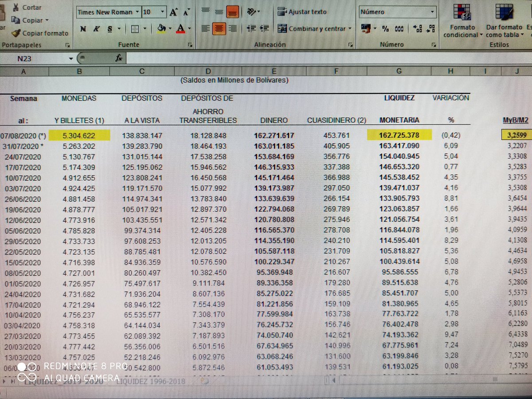The width and height of the screenshot is (532, 399).
Task: Open the Fuente dialog launcher
Action: (x=190, y=45)
